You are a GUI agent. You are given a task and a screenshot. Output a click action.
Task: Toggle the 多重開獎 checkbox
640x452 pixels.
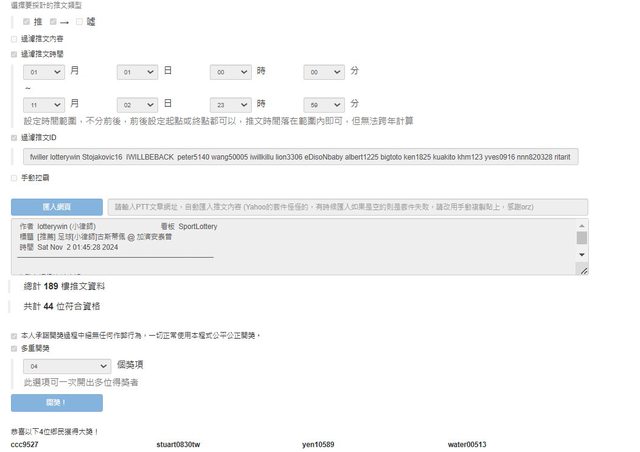tap(14, 349)
